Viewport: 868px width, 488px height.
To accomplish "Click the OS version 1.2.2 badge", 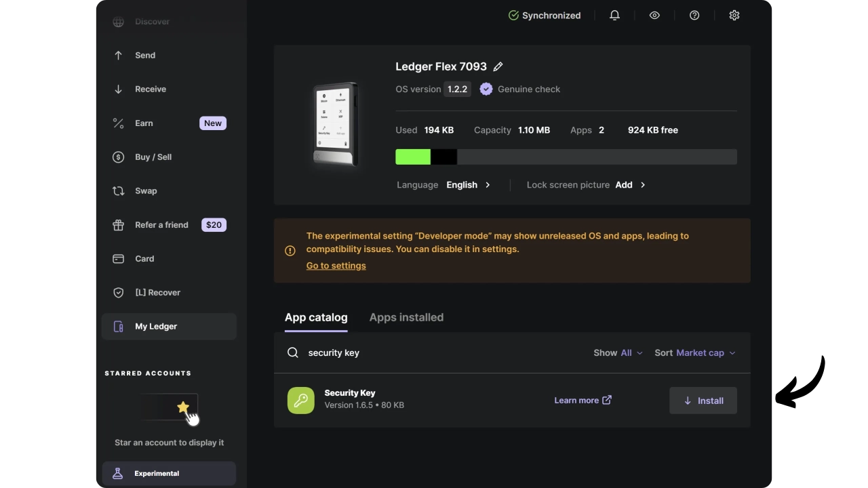I will click(x=457, y=89).
